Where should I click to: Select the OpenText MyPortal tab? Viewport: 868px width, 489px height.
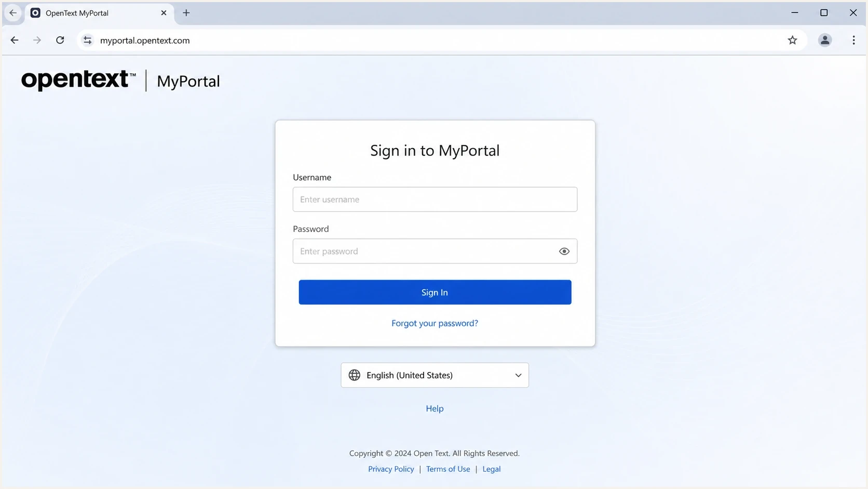[99, 13]
